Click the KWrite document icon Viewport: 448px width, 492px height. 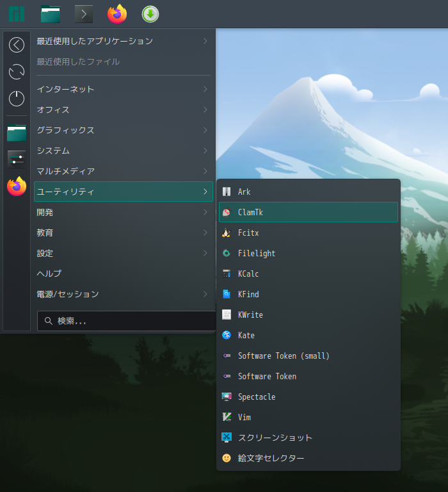point(227,315)
